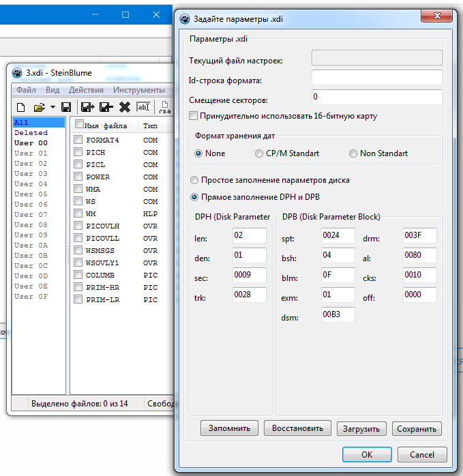Click the Save floppy disk icon
Screen dimensions: 463x476
(66, 107)
